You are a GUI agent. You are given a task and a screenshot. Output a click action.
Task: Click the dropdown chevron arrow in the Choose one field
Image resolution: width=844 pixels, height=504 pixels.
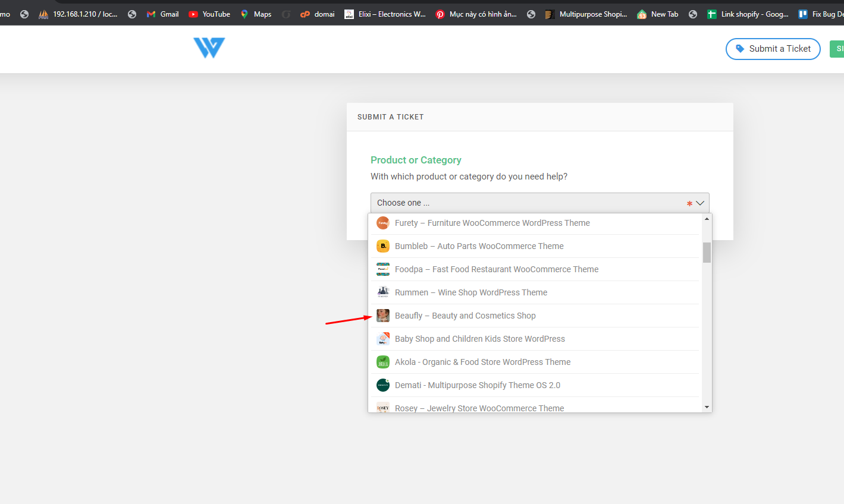point(700,203)
